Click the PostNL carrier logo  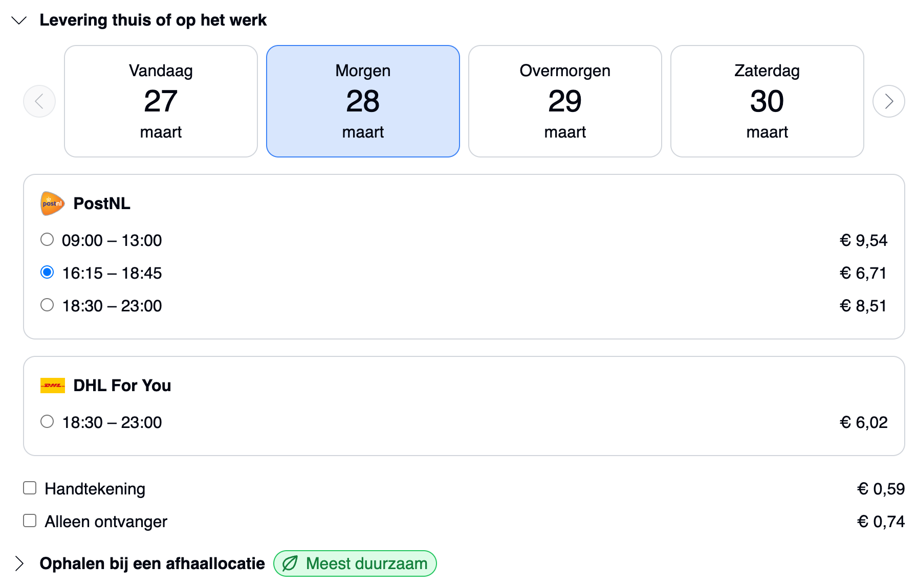point(52,203)
